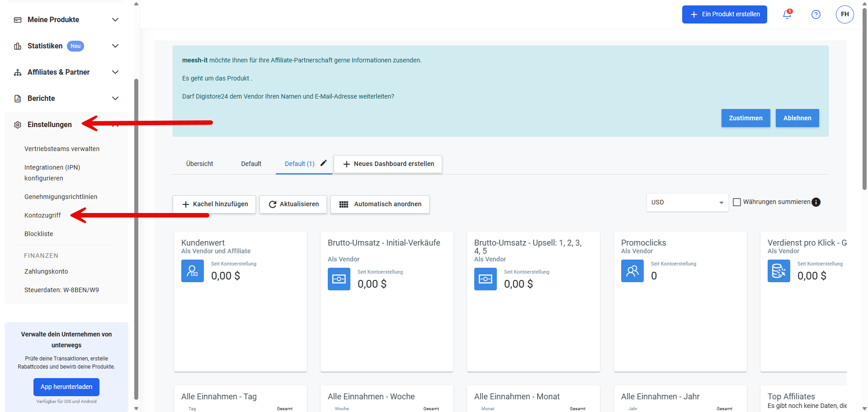
Task: Open Zahlungskonto page
Action: click(x=46, y=271)
